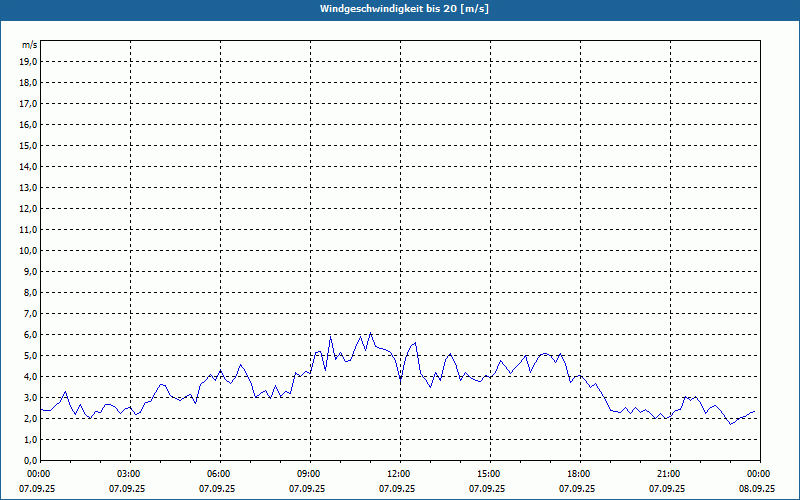Click the wind speed peak near 11:00
The height and width of the screenshot is (500, 800).
(x=370, y=333)
